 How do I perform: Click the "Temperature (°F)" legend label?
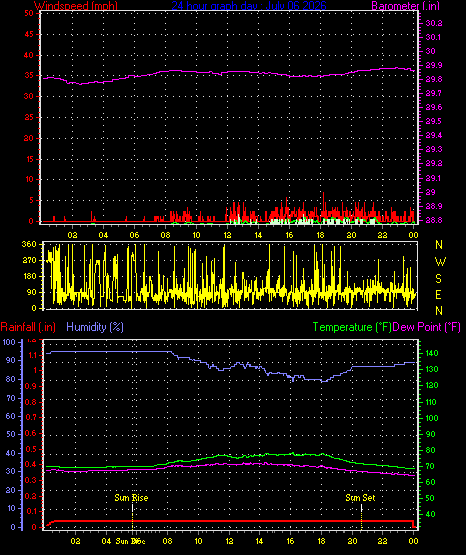click(x=352, y=327)
